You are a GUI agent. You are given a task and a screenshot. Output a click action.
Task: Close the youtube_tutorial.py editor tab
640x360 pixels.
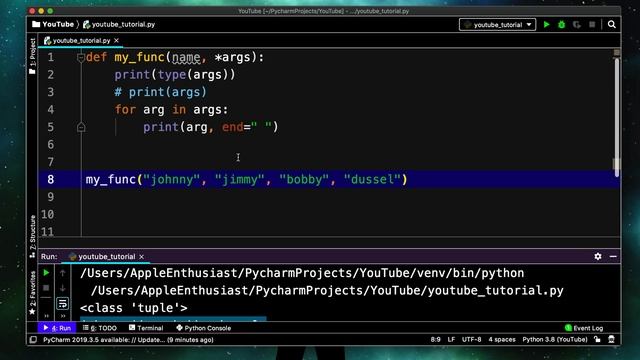[x=116, y=40]
